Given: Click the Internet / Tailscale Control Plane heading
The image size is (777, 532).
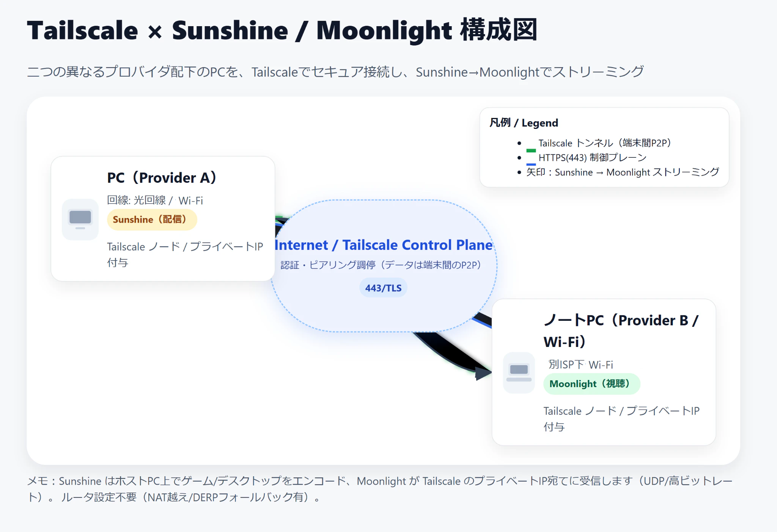Looking at the screenshot, I should [x=384, y=245].
